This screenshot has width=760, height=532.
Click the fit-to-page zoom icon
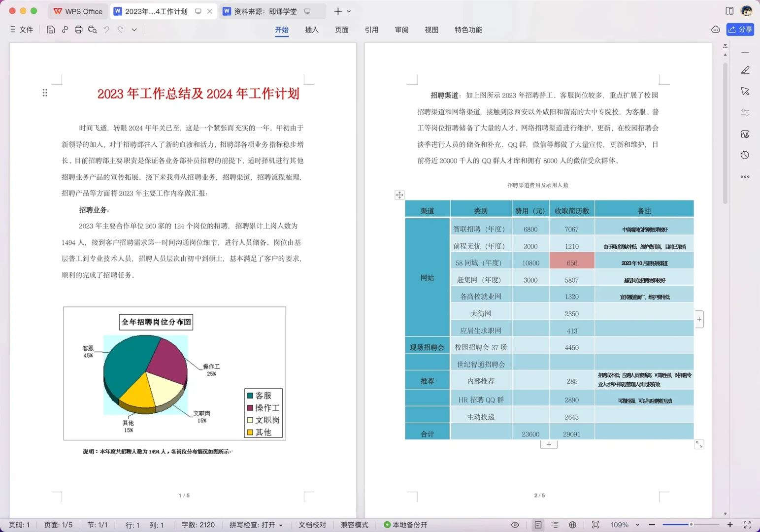coord(595,525)
